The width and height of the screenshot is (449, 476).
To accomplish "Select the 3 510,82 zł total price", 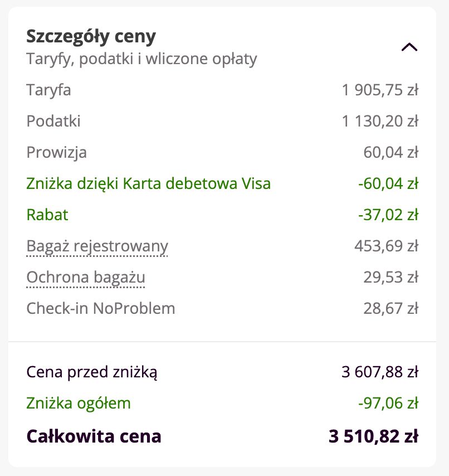I will click(x=373, y=436).
